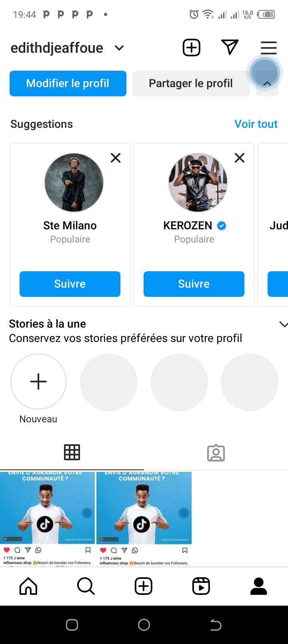This screenshot has height=644, width=288.
Task: Switch to the tagged photos tab
Action: pyautogui.click(x=216, y=453)
